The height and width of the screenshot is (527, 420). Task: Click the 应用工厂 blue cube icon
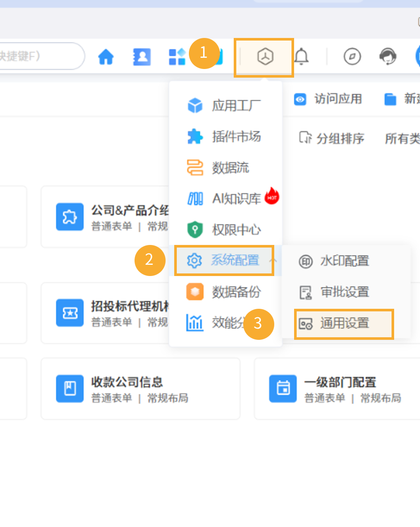click(195, 106)
